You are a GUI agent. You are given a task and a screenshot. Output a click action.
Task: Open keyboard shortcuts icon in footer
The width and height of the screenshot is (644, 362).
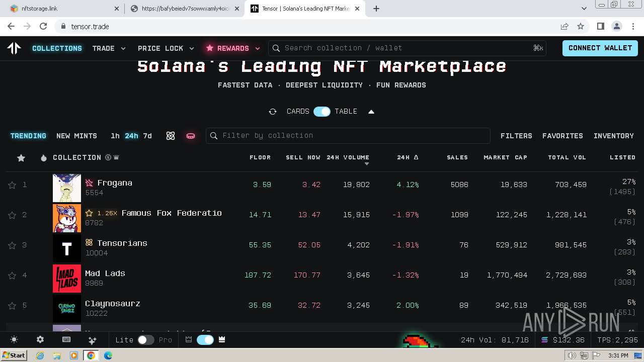66,340
